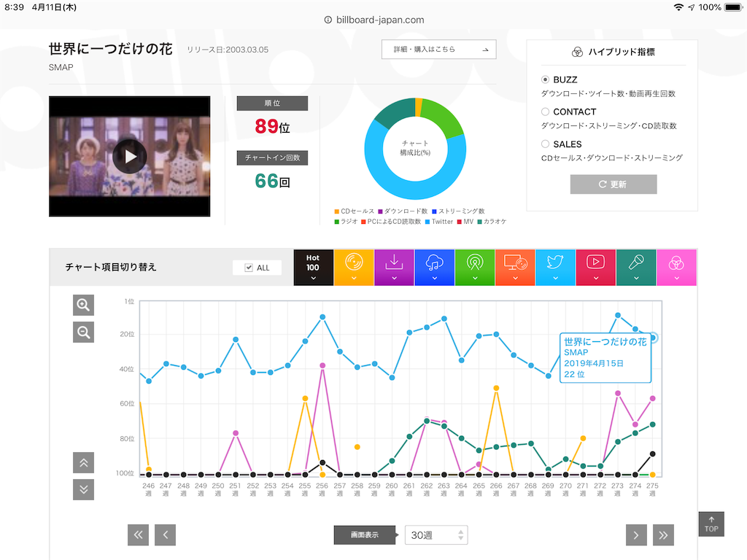The width and height of the screenshot is (747, 560).
Task: Click the billboard-japan.com address bar
Action: [374, 20]
